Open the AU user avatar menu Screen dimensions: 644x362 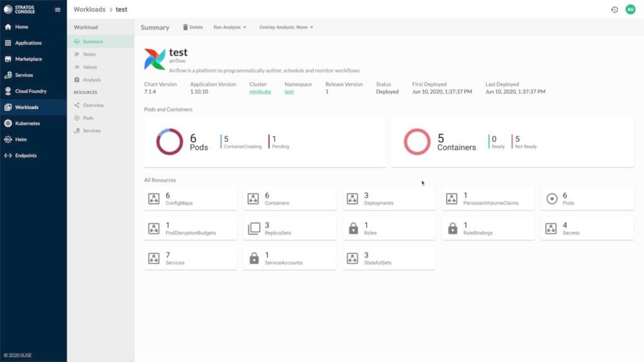(x=630, y=9)
